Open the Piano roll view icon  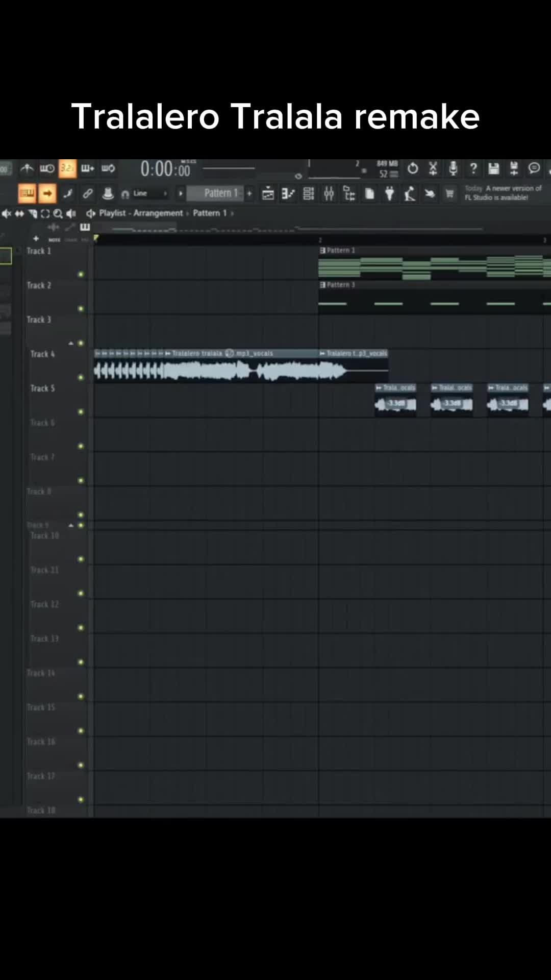click(288, 193)
